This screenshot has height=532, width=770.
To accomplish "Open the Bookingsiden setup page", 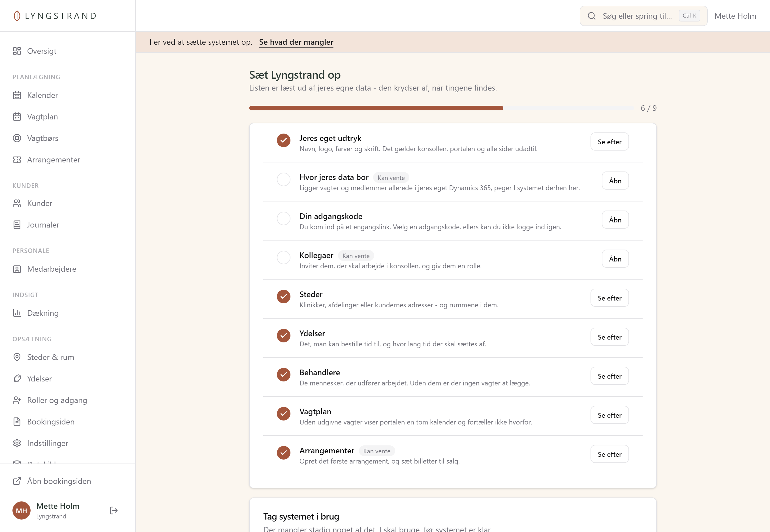I will point(68,422).
